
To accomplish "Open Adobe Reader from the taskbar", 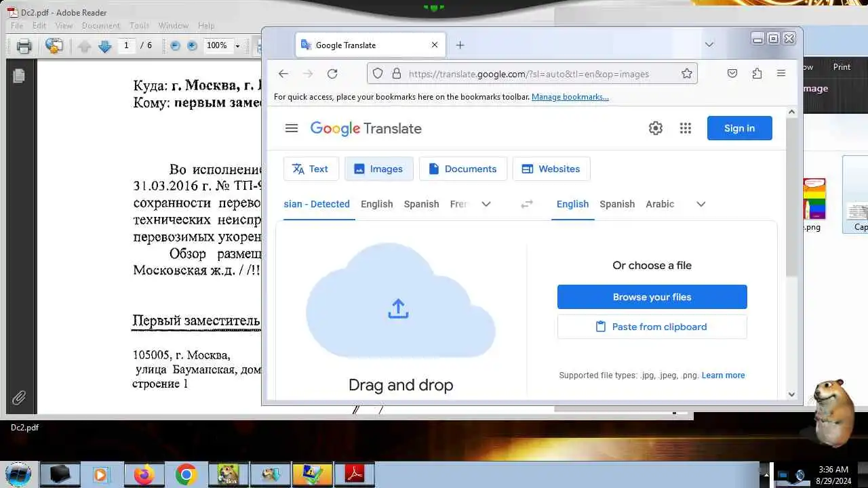I will click(x=355, y=474).
